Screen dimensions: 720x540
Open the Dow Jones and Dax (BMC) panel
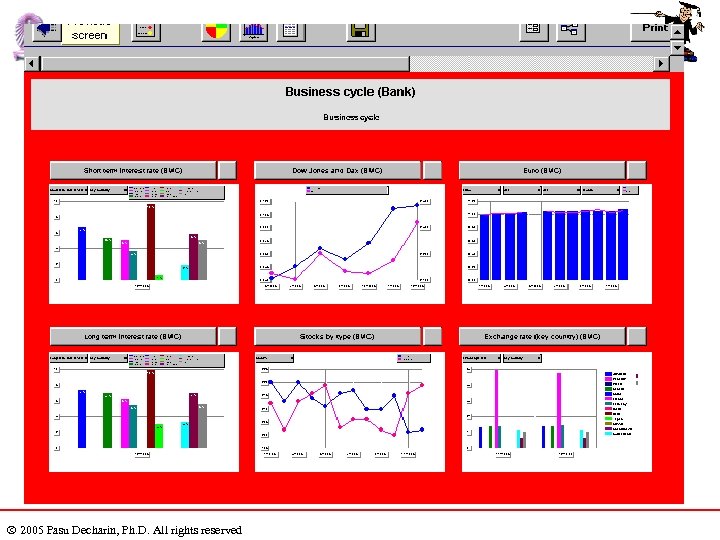point(338,170)
